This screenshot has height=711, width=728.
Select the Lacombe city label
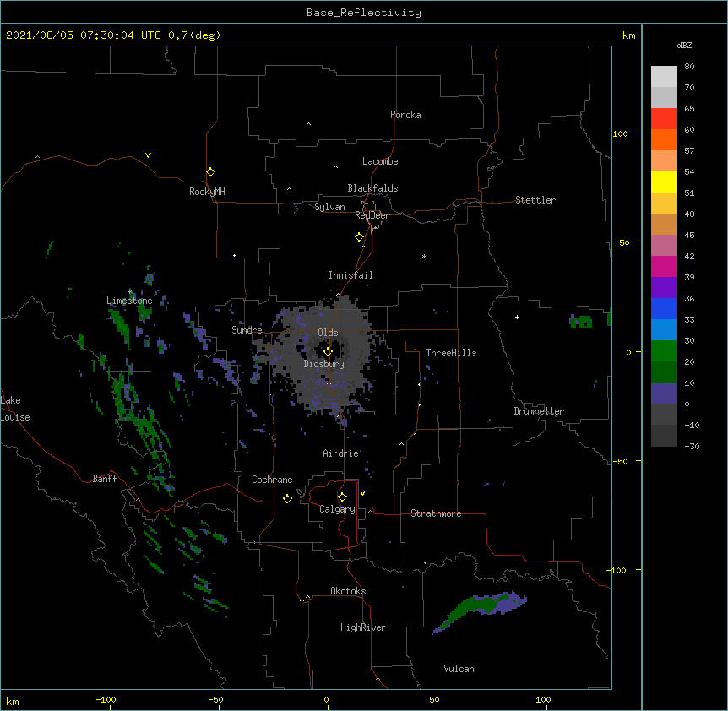380,161
